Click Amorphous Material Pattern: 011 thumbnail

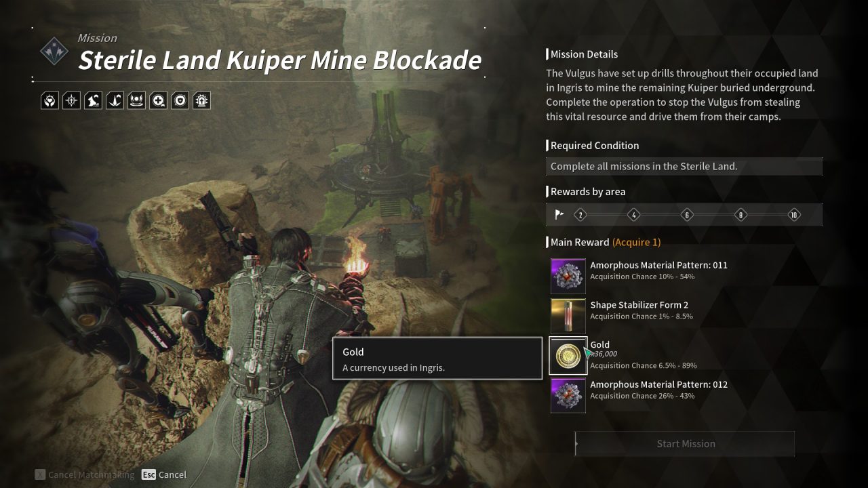pyautogui.click(x=568, y=276)
